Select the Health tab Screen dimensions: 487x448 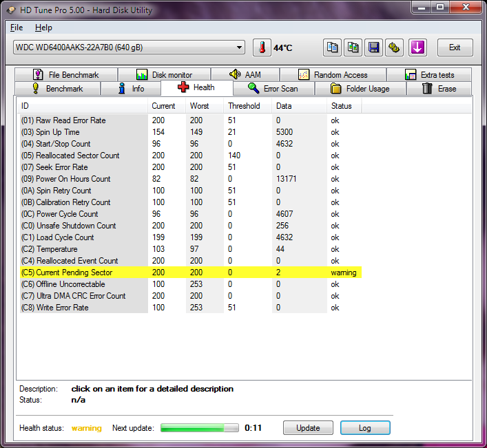coord(196,87)
